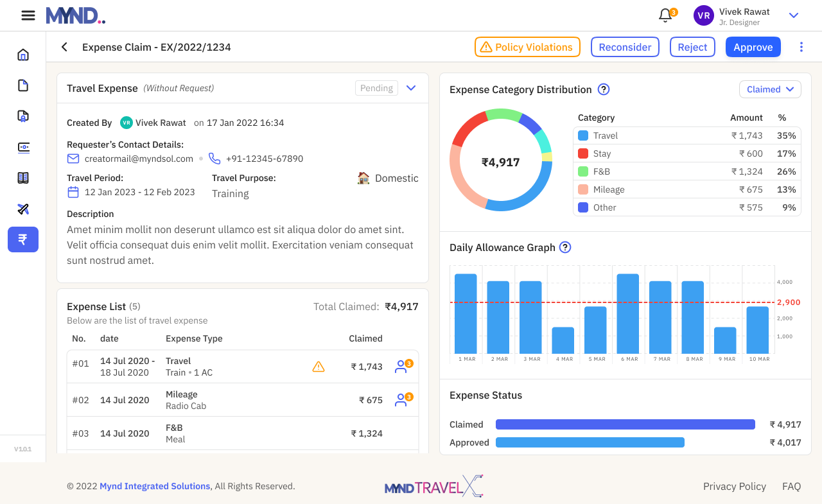Open approvers icon on Mileage row
822x504 pixels.
tap(402, 400)
